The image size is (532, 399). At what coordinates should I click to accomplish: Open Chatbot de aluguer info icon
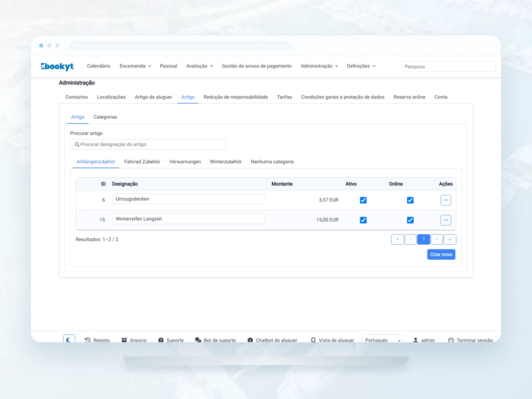pyautogui.click(x=250, y=340)
